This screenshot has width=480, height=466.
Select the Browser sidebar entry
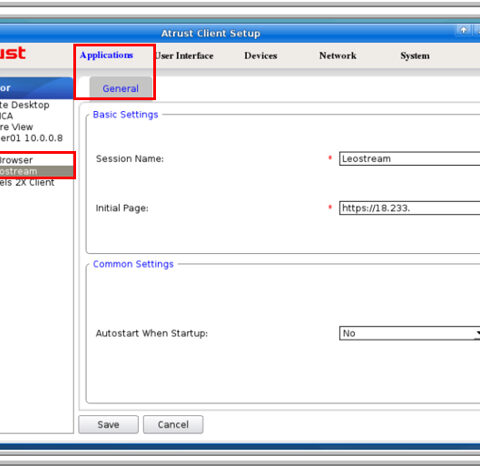[16, 160]
